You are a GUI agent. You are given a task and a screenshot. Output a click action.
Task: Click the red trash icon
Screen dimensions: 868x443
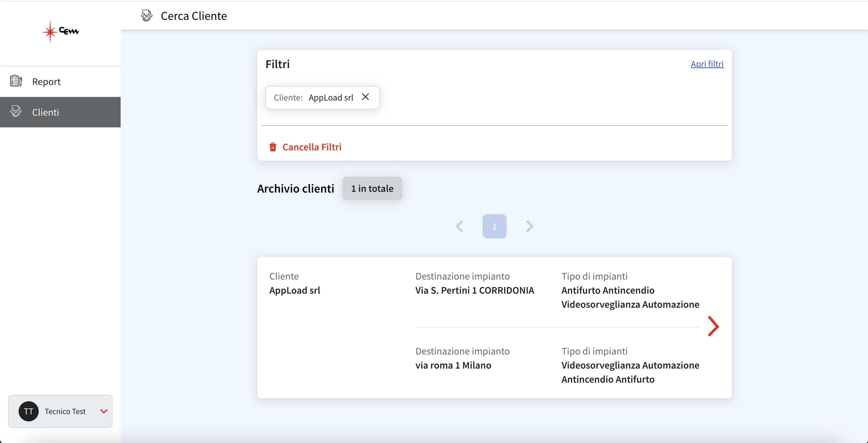tap(273, 147)
